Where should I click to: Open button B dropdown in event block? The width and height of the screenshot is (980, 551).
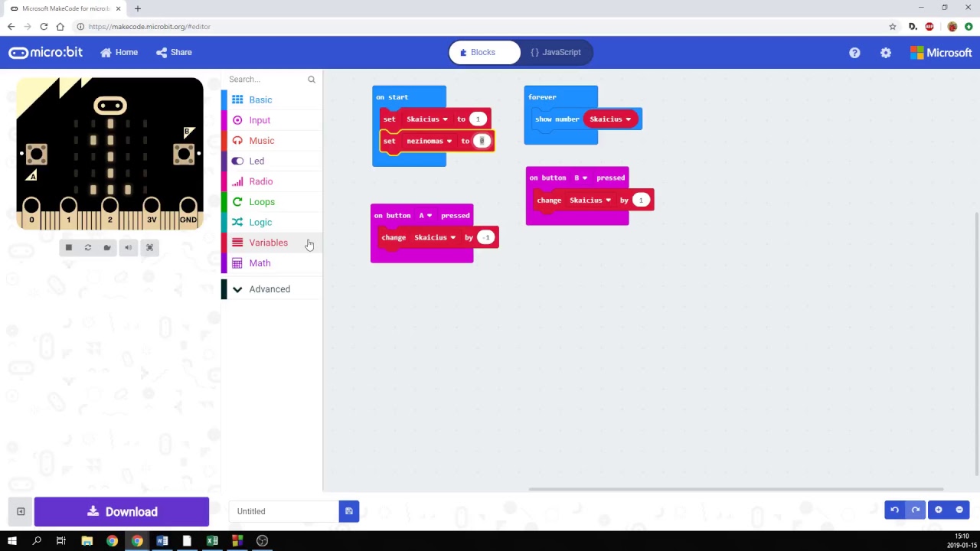[x=580, y=178]
